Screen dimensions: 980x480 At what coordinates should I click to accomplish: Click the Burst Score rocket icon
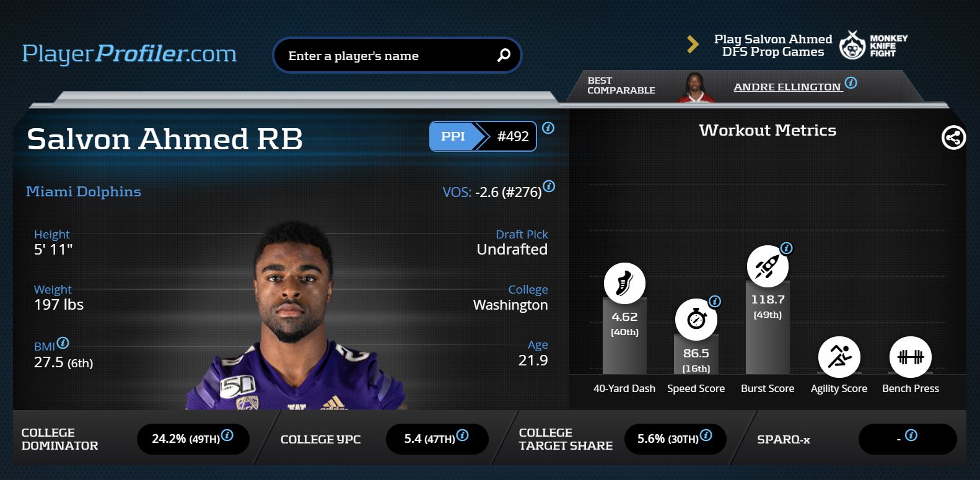click(768, 266)
